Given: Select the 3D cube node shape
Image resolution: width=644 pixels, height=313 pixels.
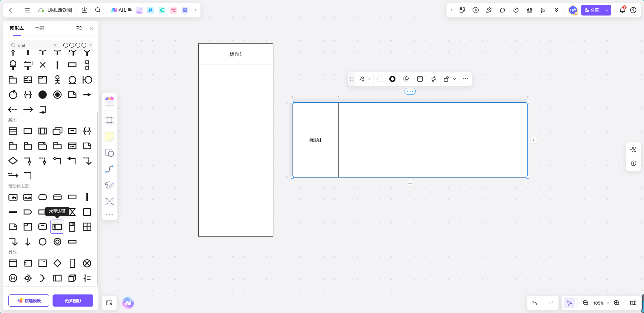Looking at the screenshot, I should (x=72, y=278).
